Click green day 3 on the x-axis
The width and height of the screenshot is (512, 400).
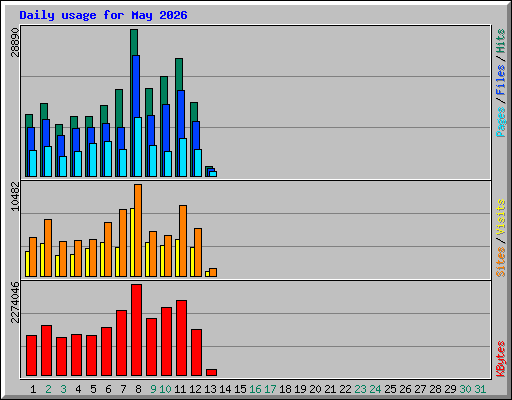pos(63,389)
